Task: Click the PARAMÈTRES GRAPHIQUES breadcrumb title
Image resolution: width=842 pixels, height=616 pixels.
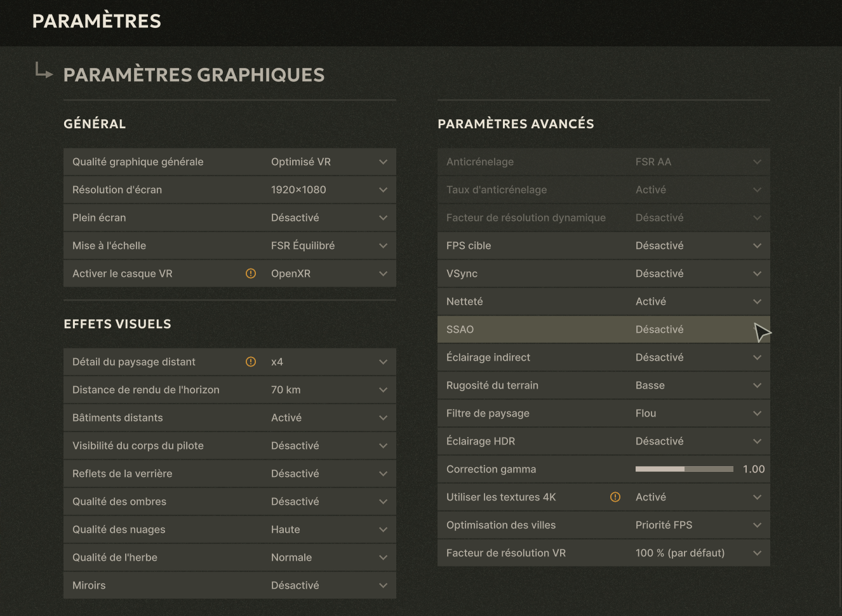Action: (194, 75)
